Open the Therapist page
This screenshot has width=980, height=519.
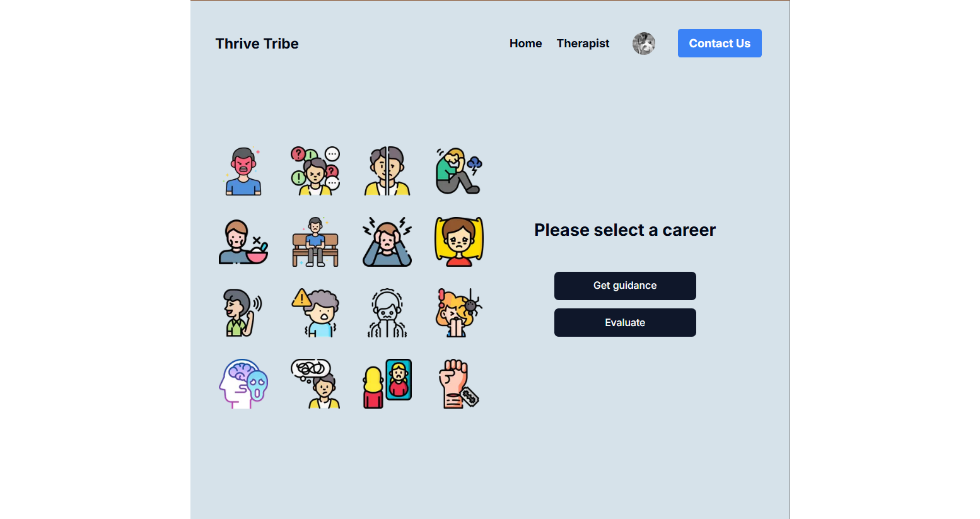pyautogui.click(x=583, y=44)
